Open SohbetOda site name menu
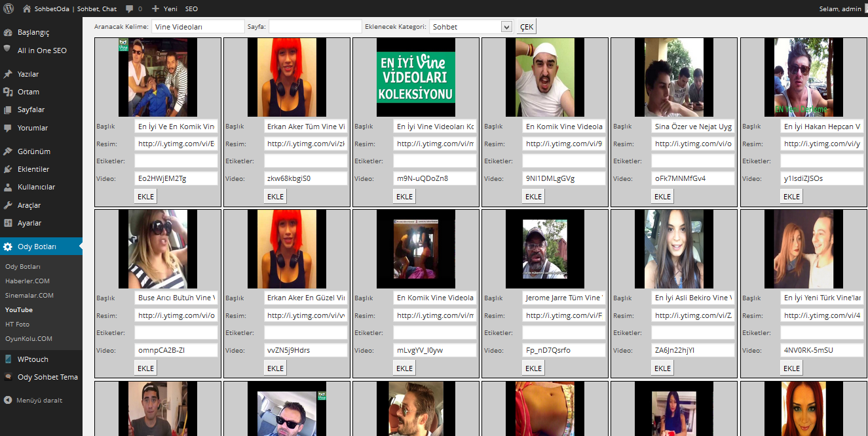This screenshot has height=436, width=868. 71,9
